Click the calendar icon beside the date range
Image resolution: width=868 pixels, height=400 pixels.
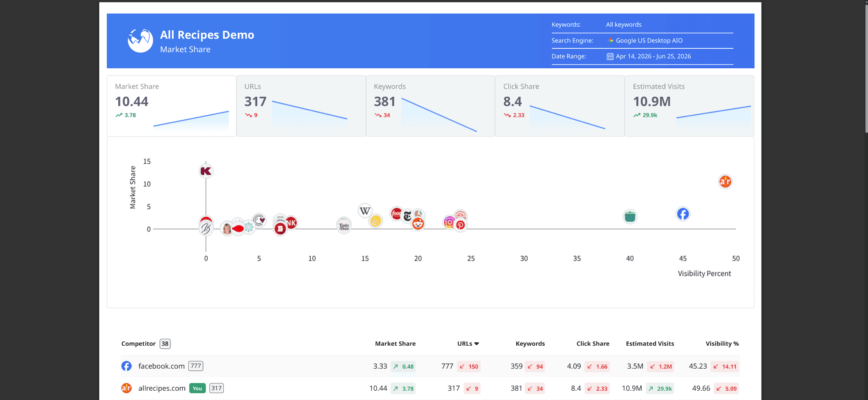tap(610, 56)
